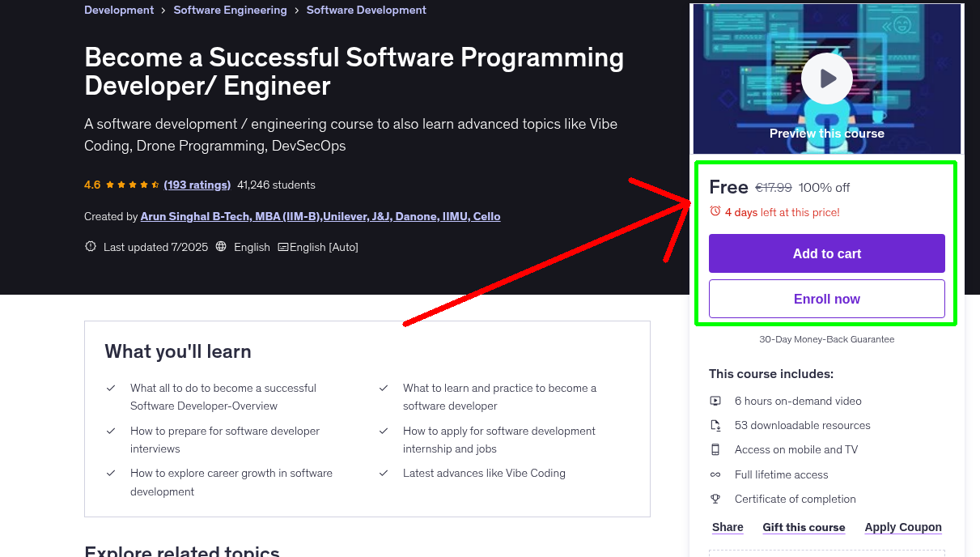Click the alarm clock deadline icon

[714, 211]
